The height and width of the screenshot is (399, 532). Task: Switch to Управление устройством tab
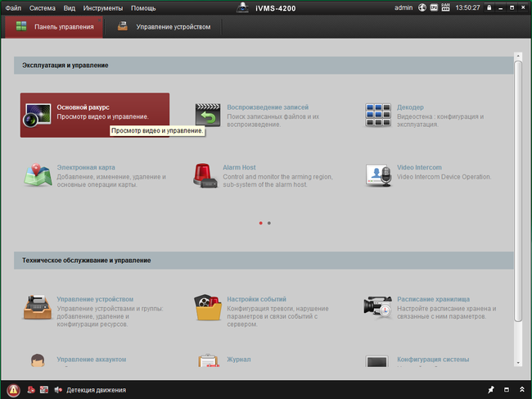(164, 27)
